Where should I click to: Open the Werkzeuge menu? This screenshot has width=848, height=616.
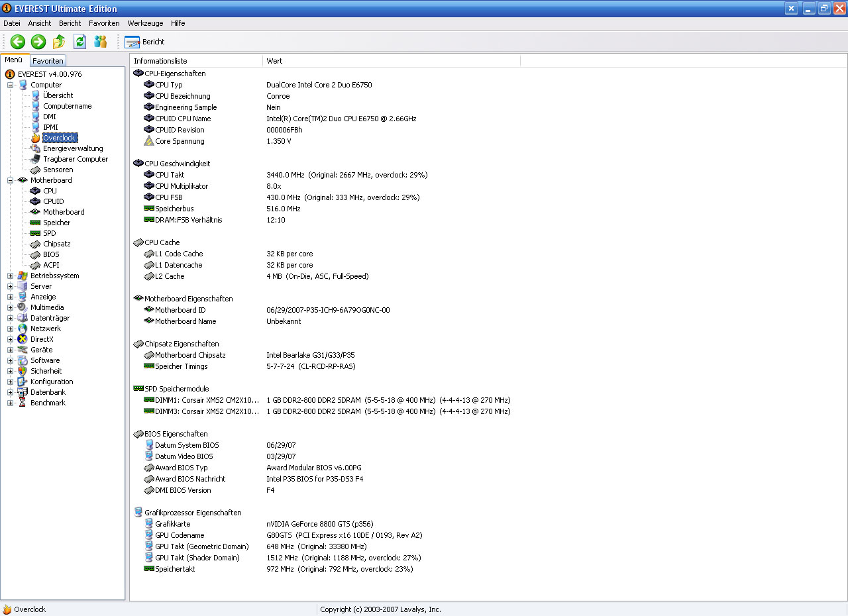pos(145,23)
